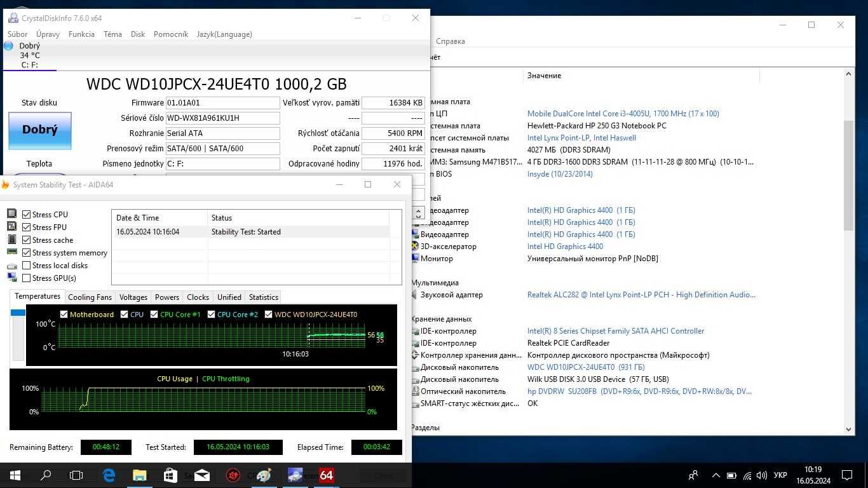Image resolution: width=868 pixels, height=488 pixels.
Task: Click the People icon in system tray
Action: coord(693,475)
